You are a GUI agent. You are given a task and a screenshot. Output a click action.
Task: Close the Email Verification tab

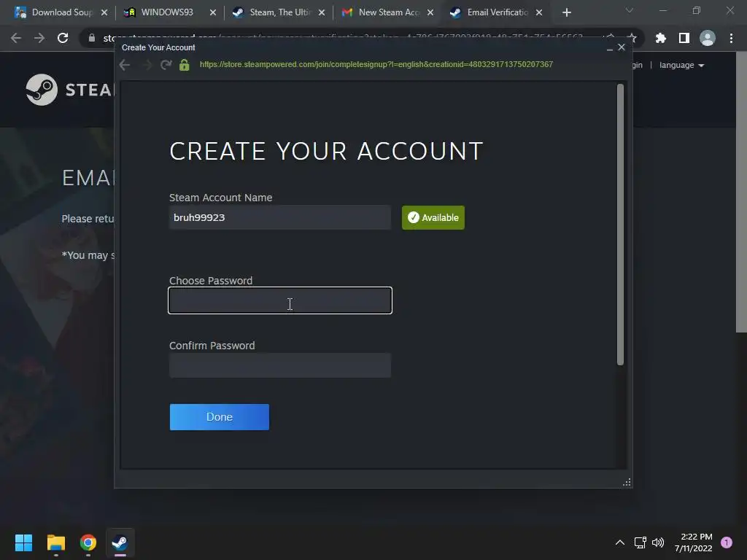539,12
